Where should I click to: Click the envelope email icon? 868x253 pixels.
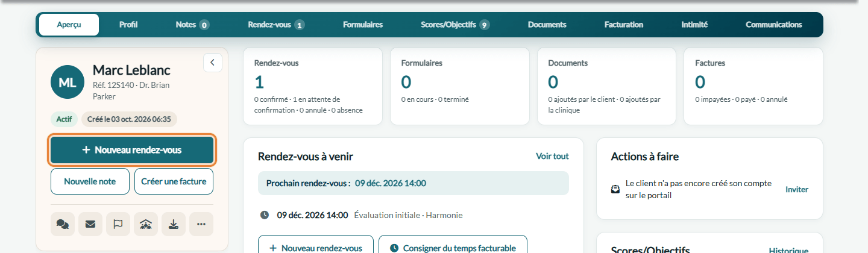pos(90,224)
